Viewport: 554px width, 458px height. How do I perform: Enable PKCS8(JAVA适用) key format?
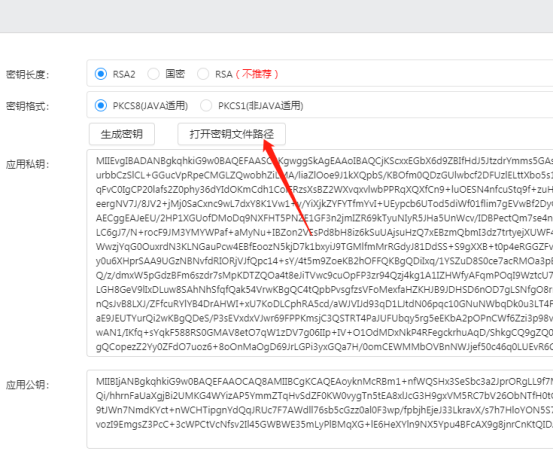point(101,105)
